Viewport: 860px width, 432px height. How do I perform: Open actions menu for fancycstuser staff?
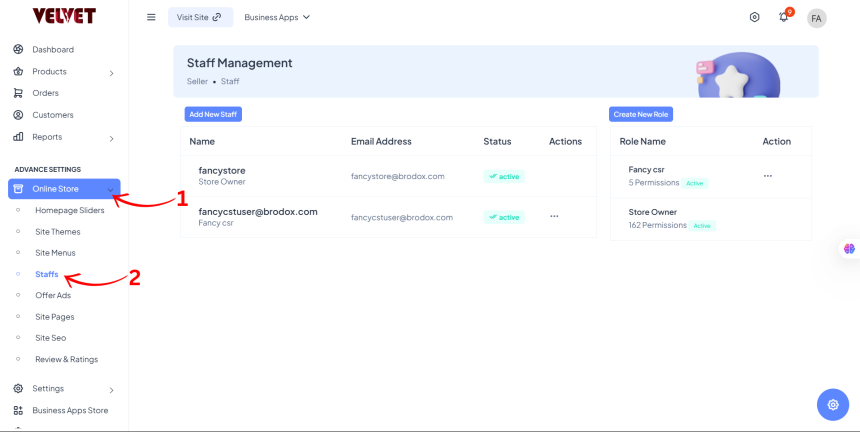pos(554,216)
